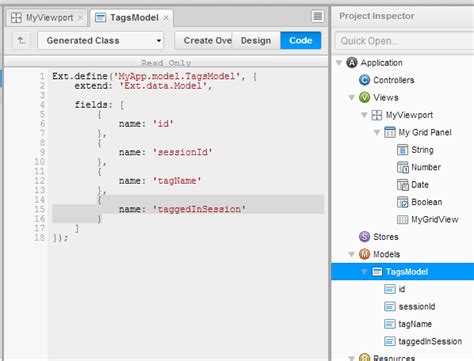The height and width of the screenshot is (361, 474).
Task: Open the Generated Class dropdown
Action: [x=101, y=41]
